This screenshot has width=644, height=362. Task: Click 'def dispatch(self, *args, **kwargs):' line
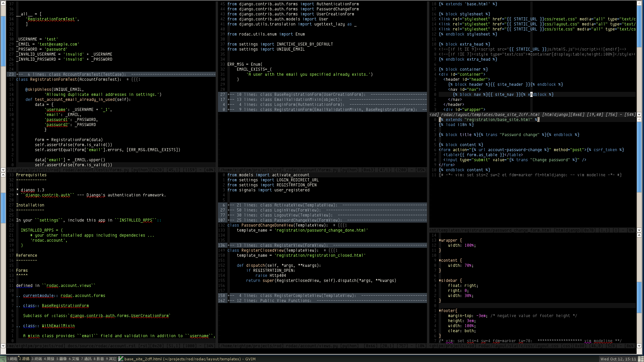279,265
